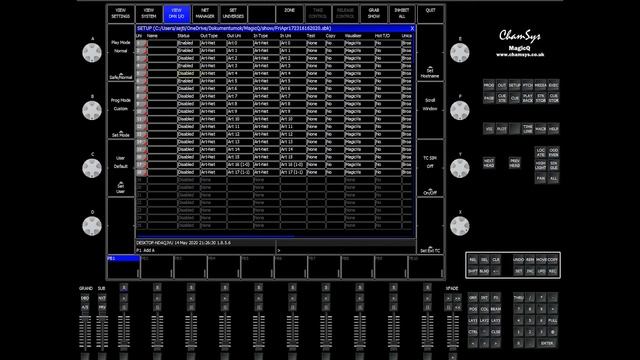Click Set User soft button
Viewport: 640px width, 360px height.
(121, 169)
